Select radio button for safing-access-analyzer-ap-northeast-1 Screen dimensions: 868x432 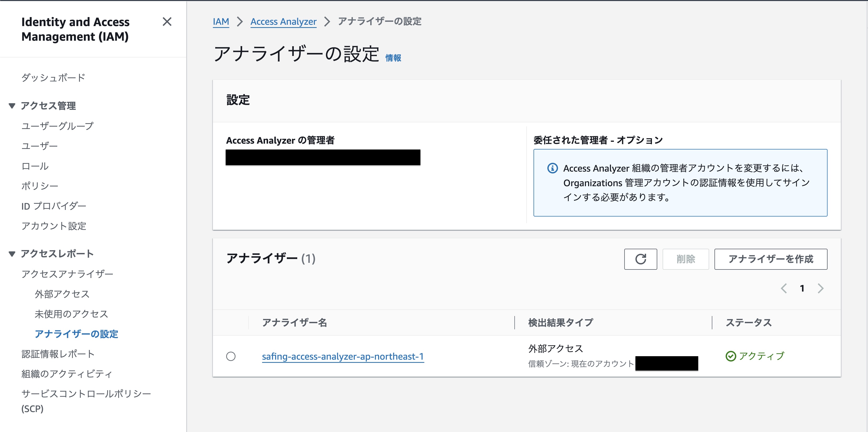[x=231, y=356]
